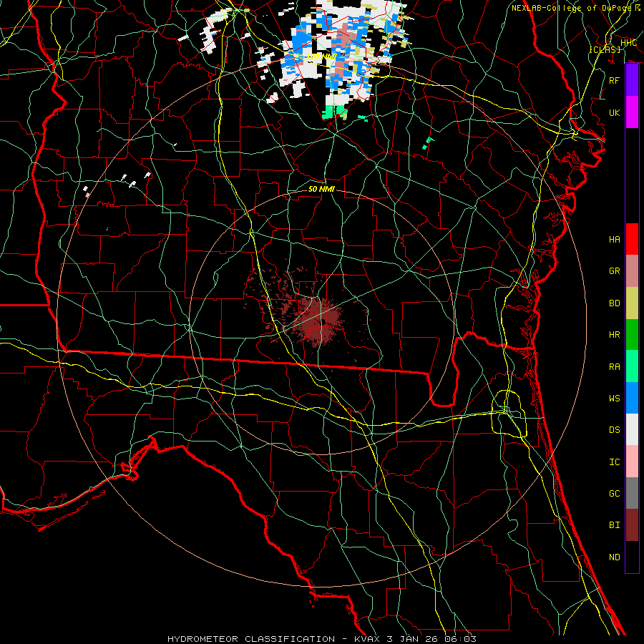
Task: Click the 'RA' legend label text
Action: point(615,366)
